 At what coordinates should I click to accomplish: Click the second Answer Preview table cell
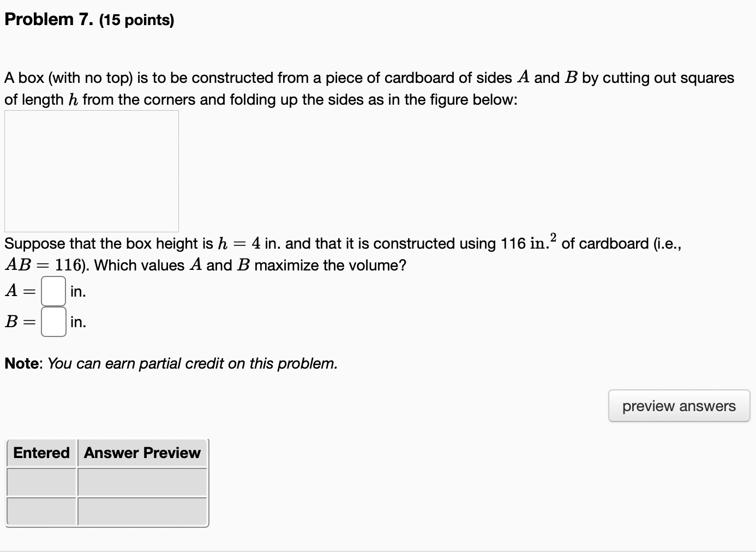[142, 511]
